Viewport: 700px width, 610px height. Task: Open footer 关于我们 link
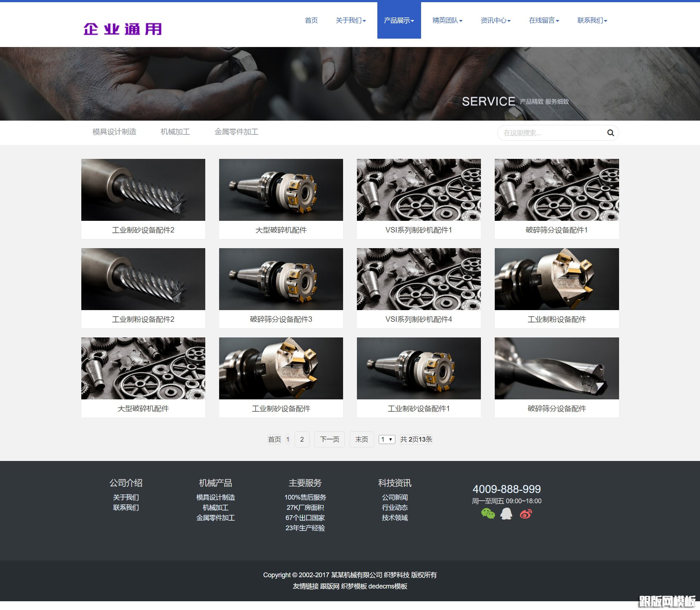click(126, 497)
